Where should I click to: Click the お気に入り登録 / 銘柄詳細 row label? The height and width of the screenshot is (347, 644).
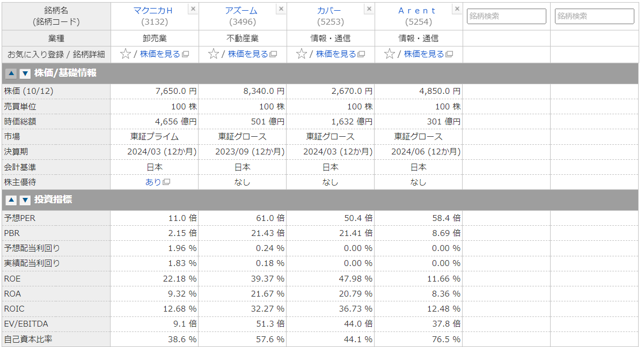coord(56,54)
